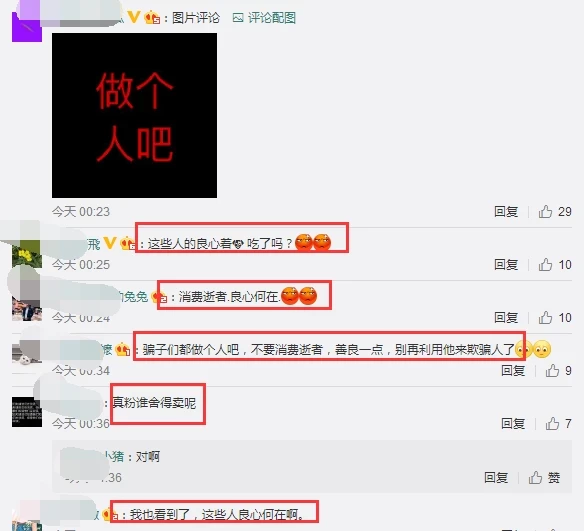Open the black avatar next to 真粉 comment
Screen dimensions: 584x531
[27, 412]
